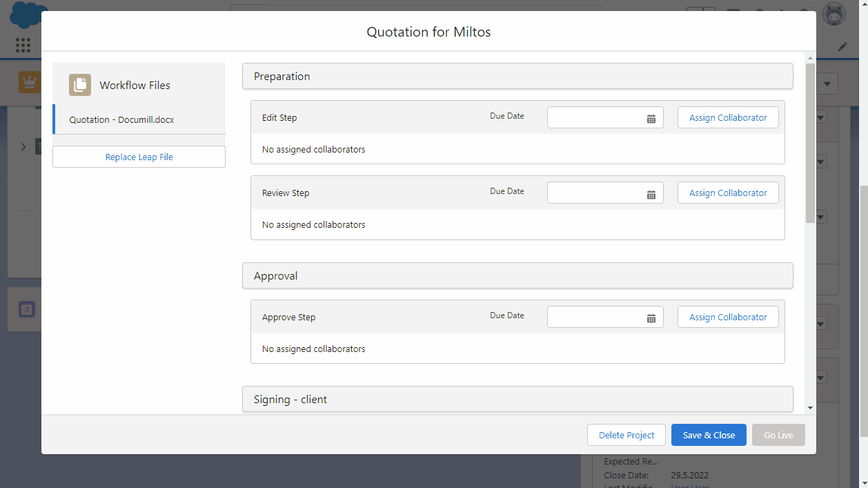Click the Replace Leap File button
Viewport: 868px width, 488px height.
139,157
